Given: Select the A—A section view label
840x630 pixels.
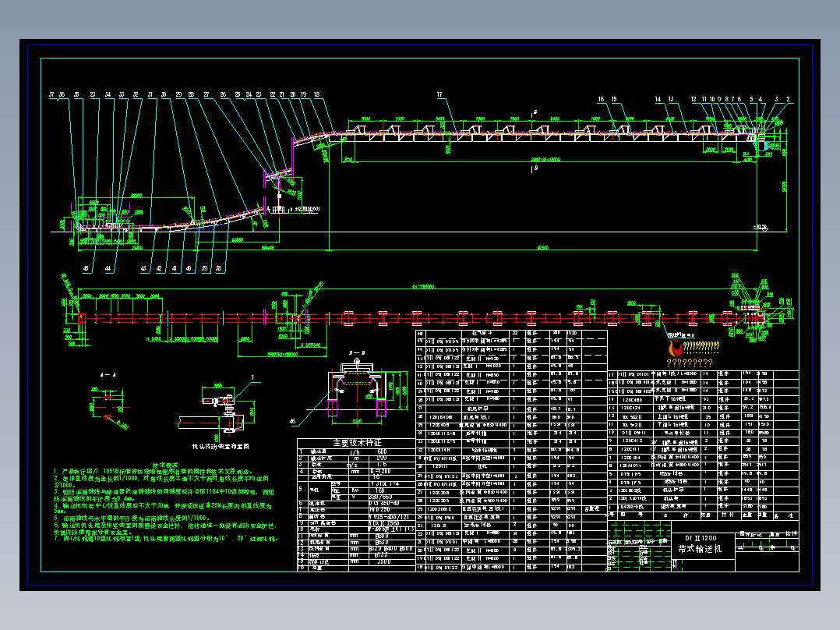Looking at the screenshot, I should click(108, 375).
